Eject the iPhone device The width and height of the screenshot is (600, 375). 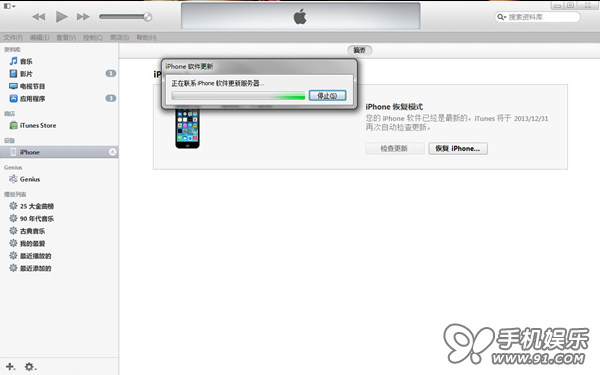pyautogui.click(x=112, y=152)
